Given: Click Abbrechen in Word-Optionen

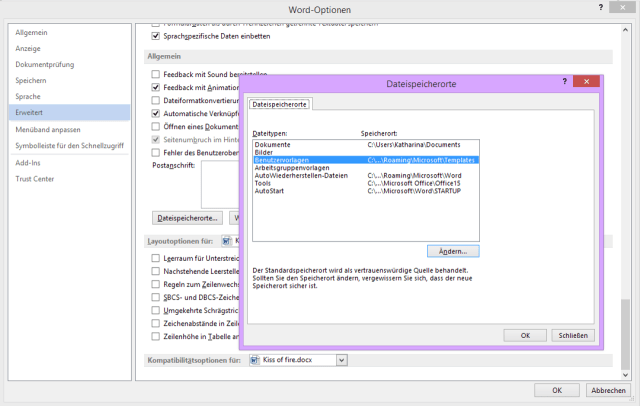Looking at the screenshot, I should tap(608, 390).
